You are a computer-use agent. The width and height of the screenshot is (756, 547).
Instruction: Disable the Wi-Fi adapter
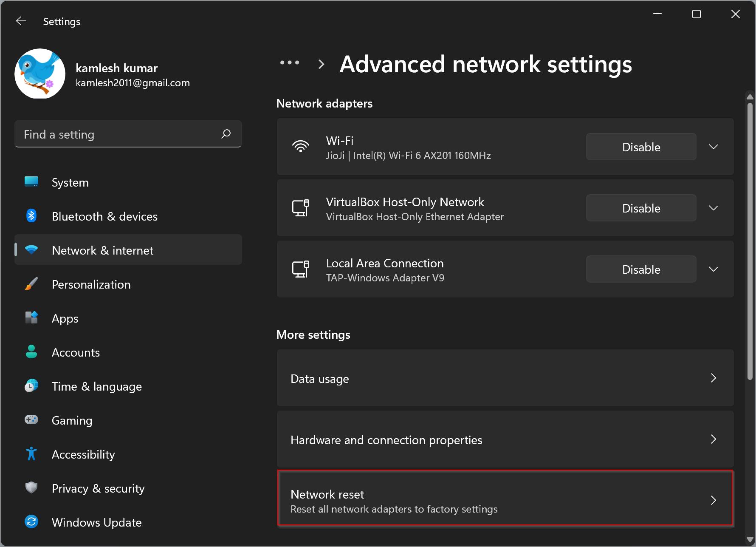coord(641,147)
